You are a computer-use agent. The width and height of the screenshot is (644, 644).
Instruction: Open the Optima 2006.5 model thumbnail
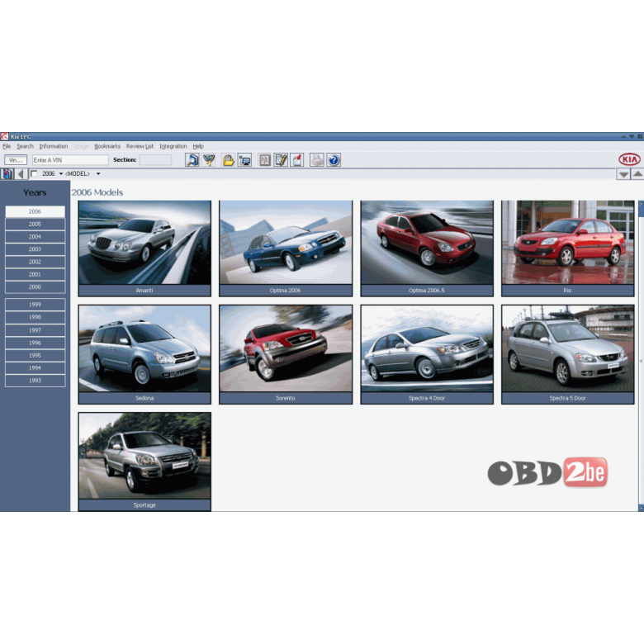pos(427,248)
